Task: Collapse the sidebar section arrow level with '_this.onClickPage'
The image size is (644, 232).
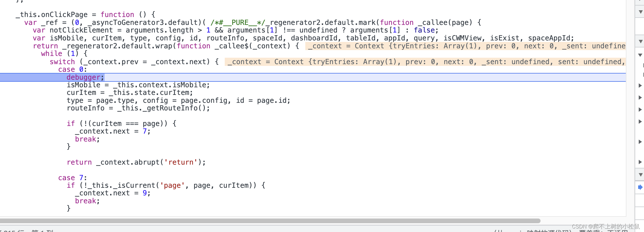Action: point(640,12)
